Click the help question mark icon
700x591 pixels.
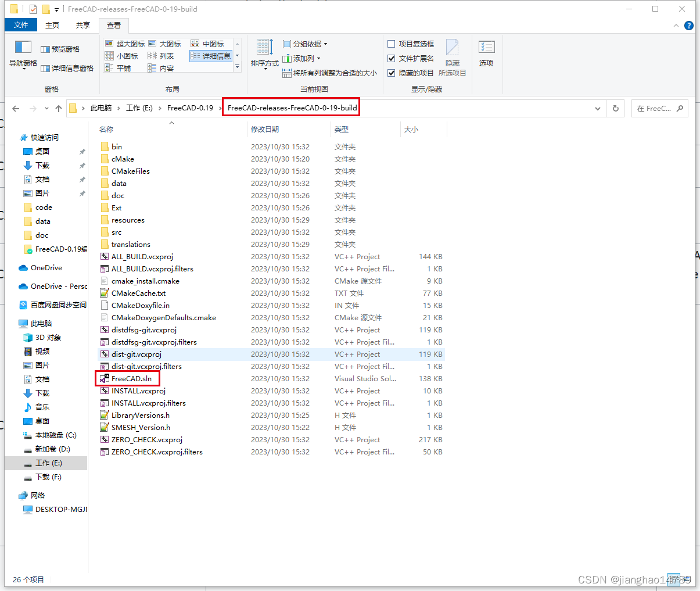pos(688,26)
